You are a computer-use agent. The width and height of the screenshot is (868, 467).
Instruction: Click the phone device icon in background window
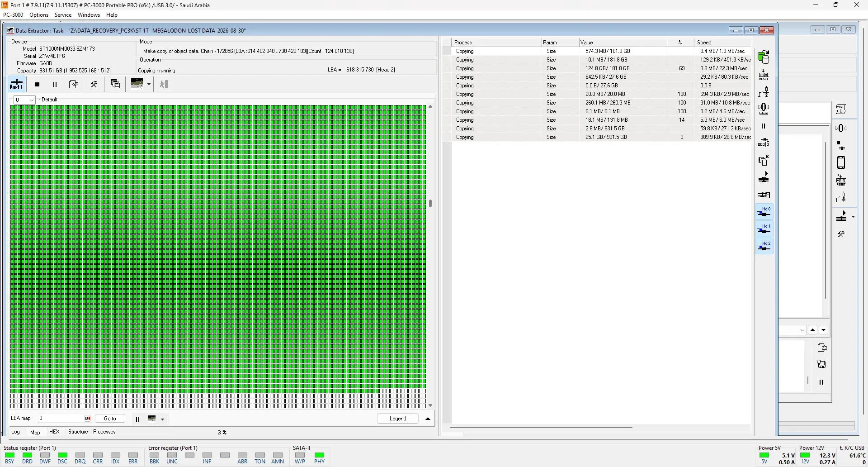[841, 163]
